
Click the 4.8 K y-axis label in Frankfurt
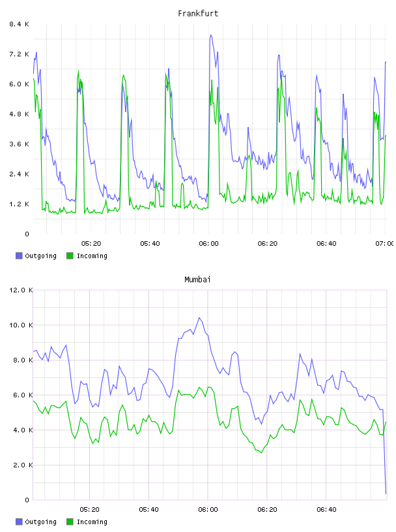pos(20,114)
